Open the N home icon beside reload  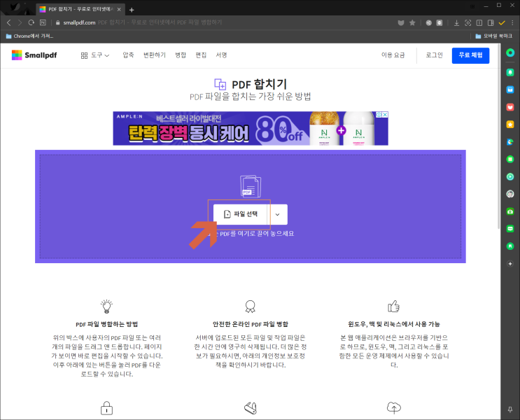[43, 22]
